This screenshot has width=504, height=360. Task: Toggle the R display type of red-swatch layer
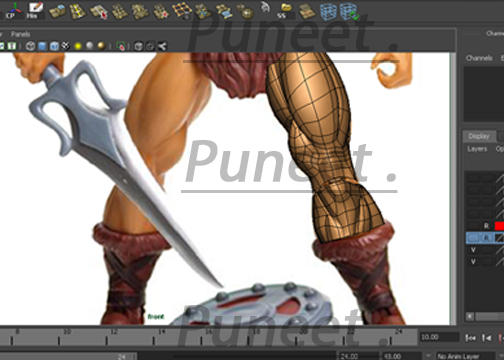(x=486, y=226)
